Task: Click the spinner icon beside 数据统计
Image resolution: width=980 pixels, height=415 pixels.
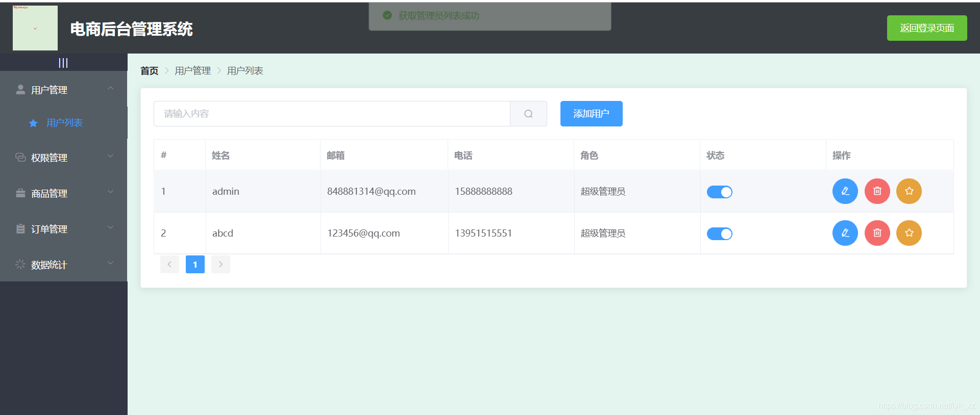Action: tap(20, 265)
